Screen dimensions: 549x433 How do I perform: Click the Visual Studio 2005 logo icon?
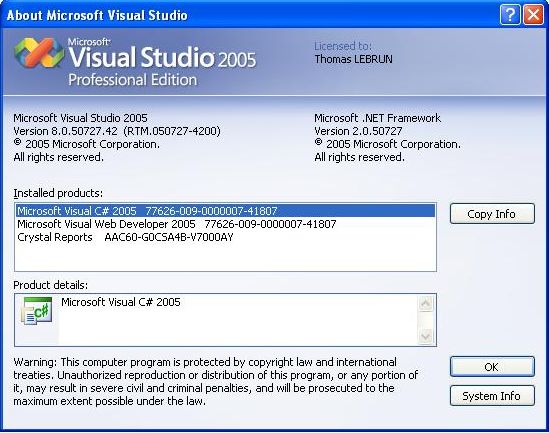(39, 53)
